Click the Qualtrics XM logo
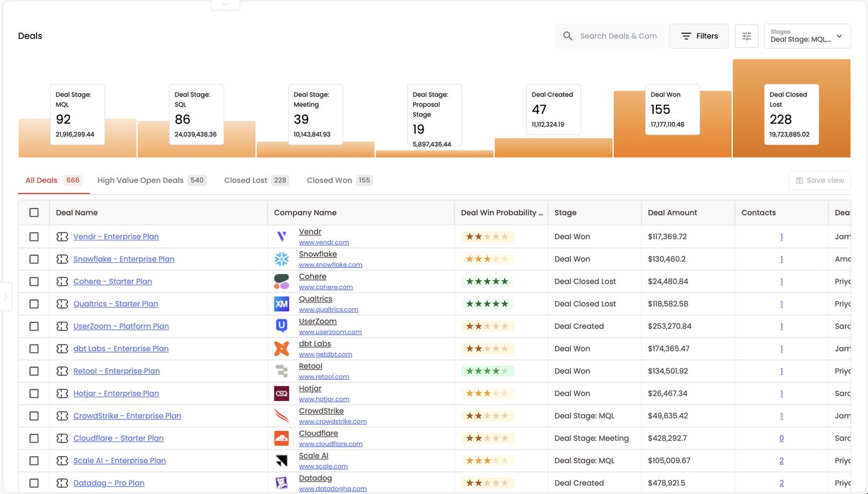Viewport: 868px width, 494px height. pos(281,304)
